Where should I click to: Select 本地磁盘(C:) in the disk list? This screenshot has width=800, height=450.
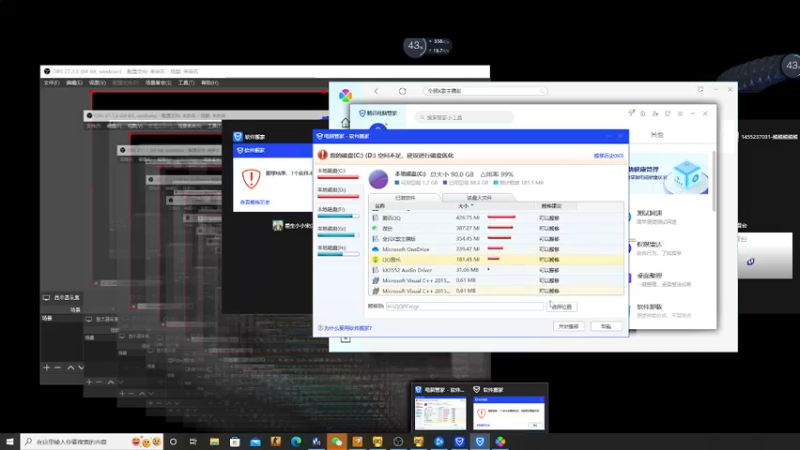338,173
